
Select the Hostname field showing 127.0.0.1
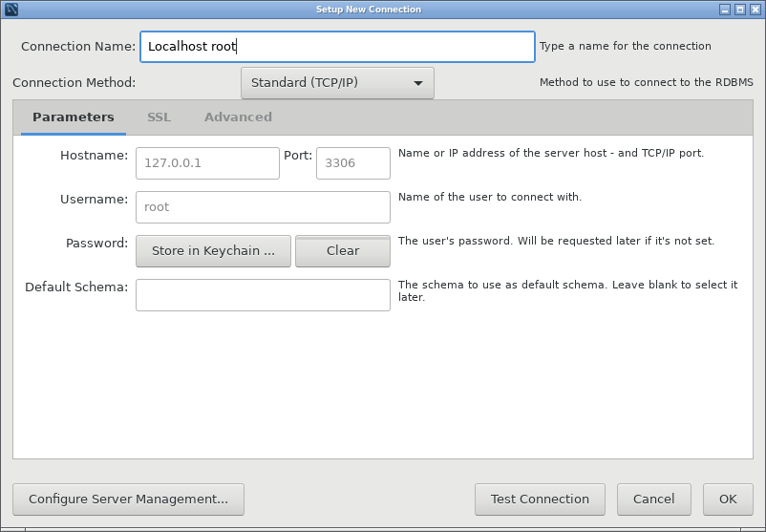click(x=207, y=163)
